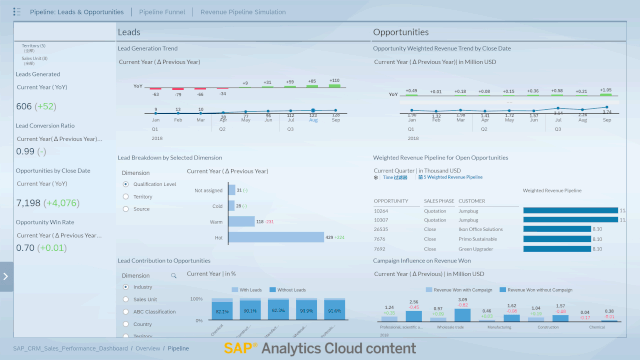Choose the ABC Classification radio option
This screenshot has width=640, height=360.
pos(126,312)
